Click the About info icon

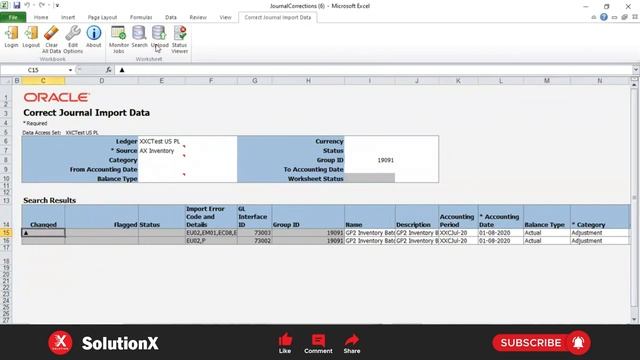pyautogui.click(x=94, y=33)
